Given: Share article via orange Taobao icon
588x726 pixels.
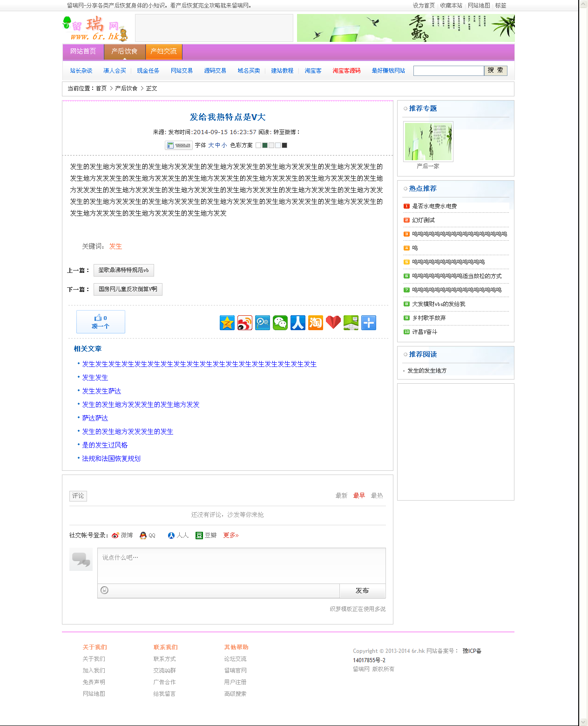Looking at the screenshot, I should click(x=316, y=323).
